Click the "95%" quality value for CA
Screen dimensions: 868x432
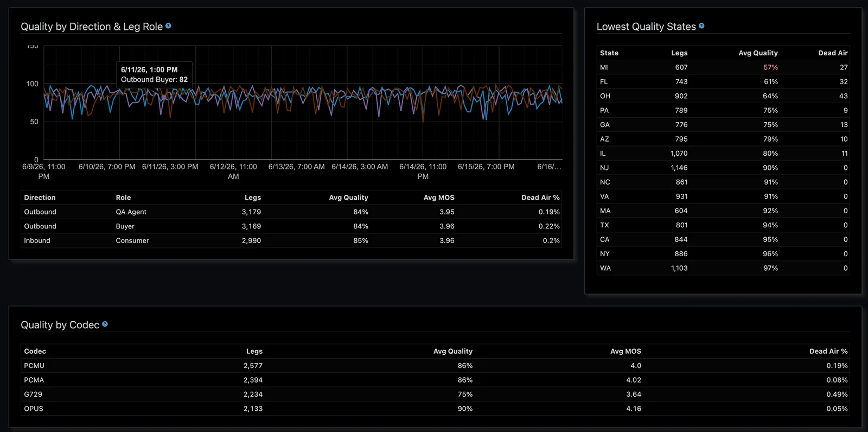point(770,240)
